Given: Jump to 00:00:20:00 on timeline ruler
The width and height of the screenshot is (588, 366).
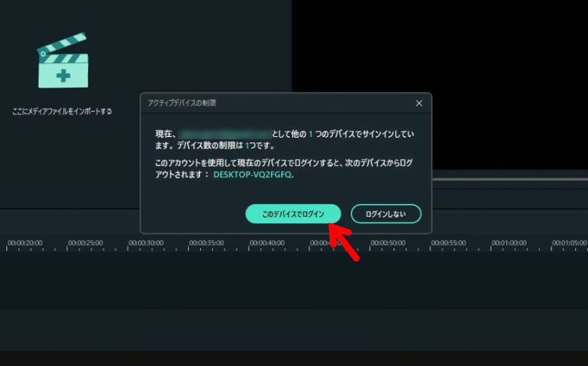Looking at the screenshot, I should (x=25, y=243).
